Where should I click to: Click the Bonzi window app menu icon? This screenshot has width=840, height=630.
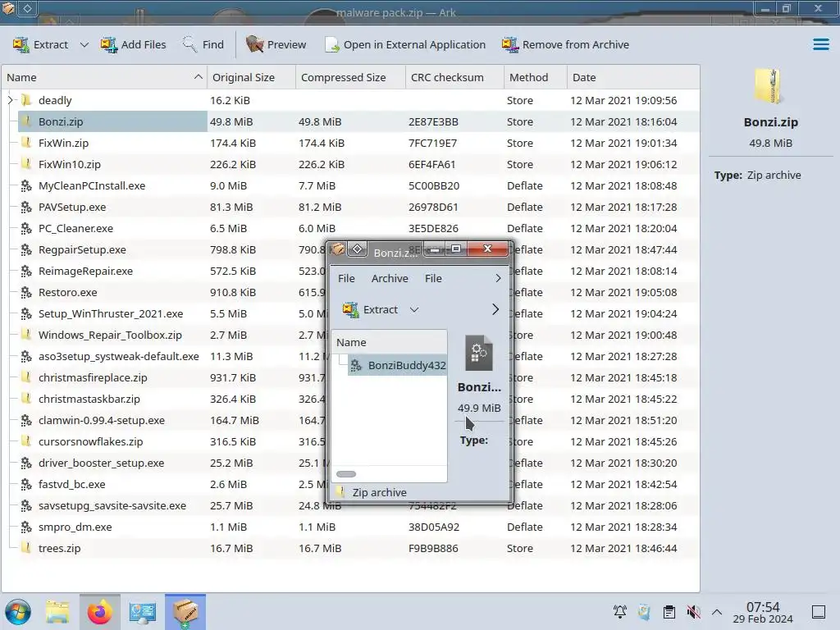click(337, 249)
